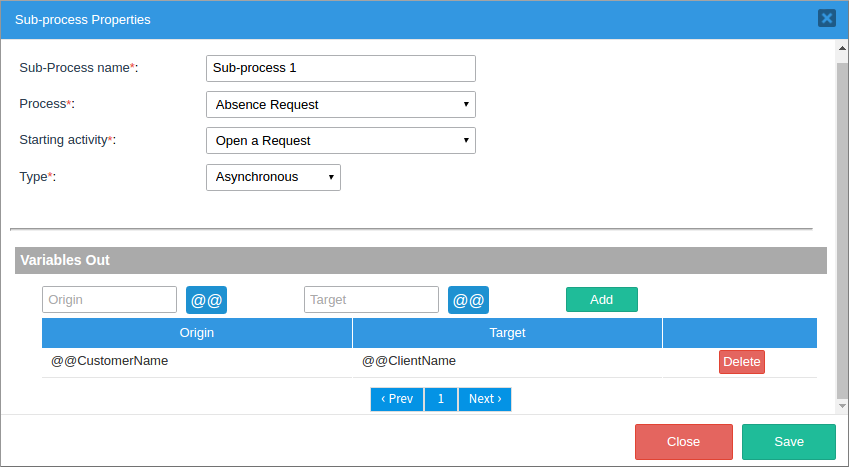The height and width of the screenshot is (467, 849).
Task: Click the @@ variable picker beside Target
Action: coord(468,300)
